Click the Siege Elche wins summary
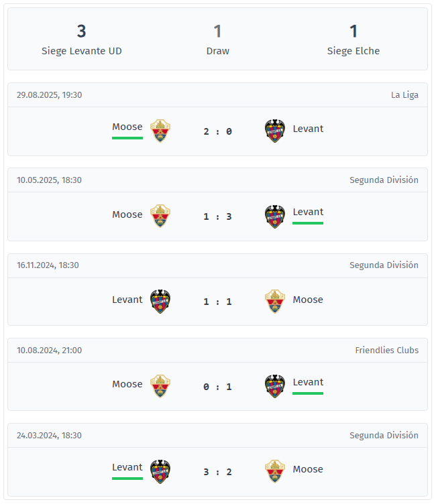The height and width of the screenshot is (504, 434). 354,40
